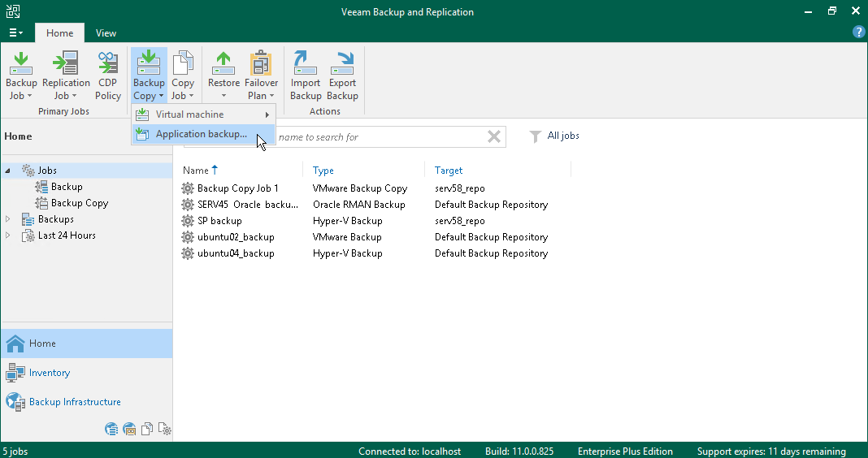Open the Backup Job ribbon button
Viewport: 868px width, 458px height.
(x=21, y=76)
